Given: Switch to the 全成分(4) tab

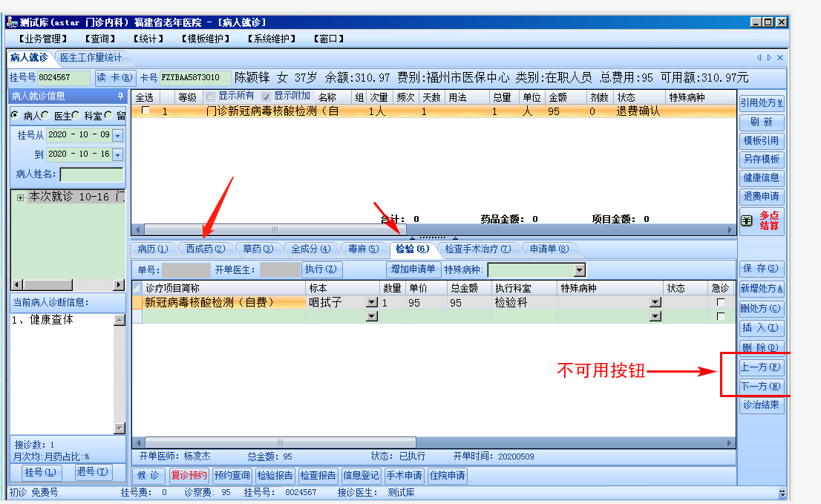Looking at the screenshot, I should click(311, 249).
